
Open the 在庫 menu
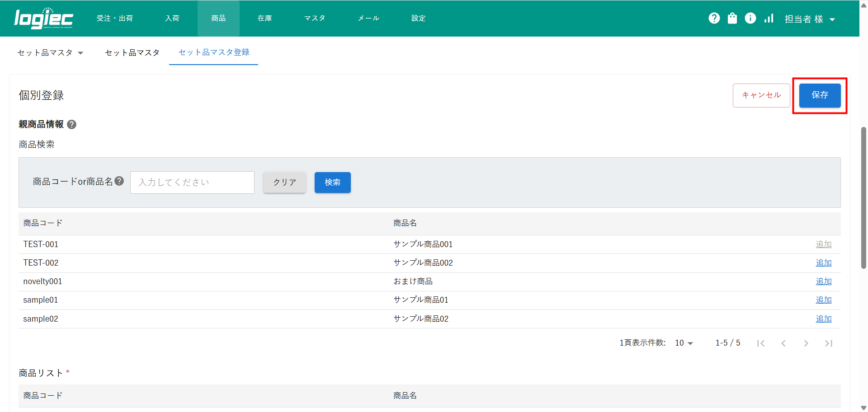click(264, 19)
